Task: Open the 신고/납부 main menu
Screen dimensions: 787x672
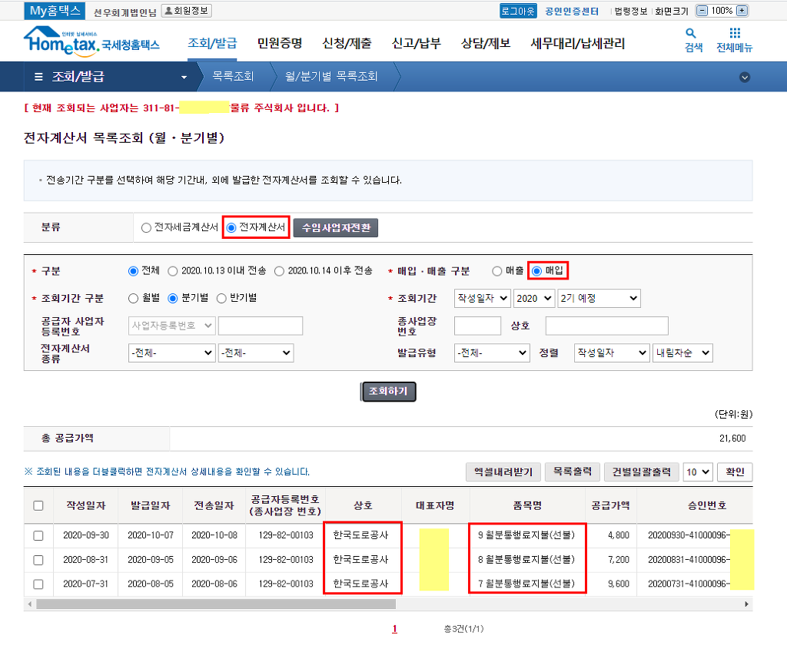Action: pos(416,43)
